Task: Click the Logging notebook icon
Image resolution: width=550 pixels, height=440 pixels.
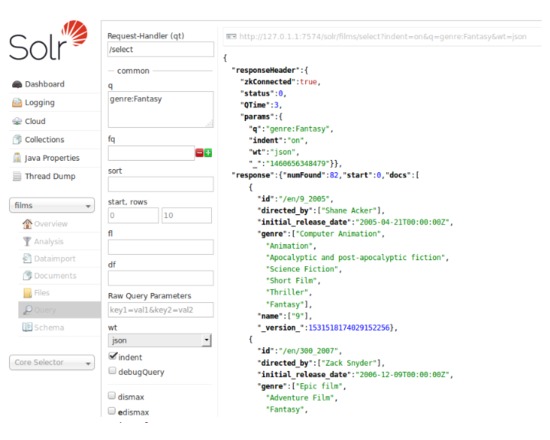Action: 17,102
